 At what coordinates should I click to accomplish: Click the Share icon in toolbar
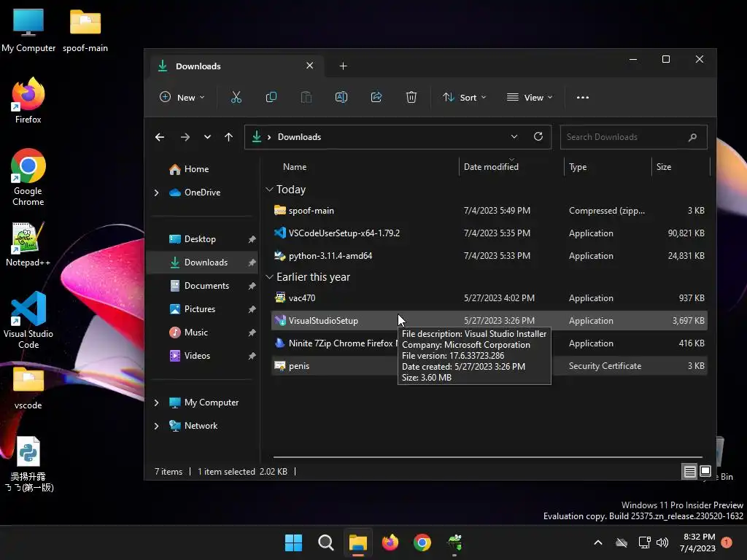point(376,97)
